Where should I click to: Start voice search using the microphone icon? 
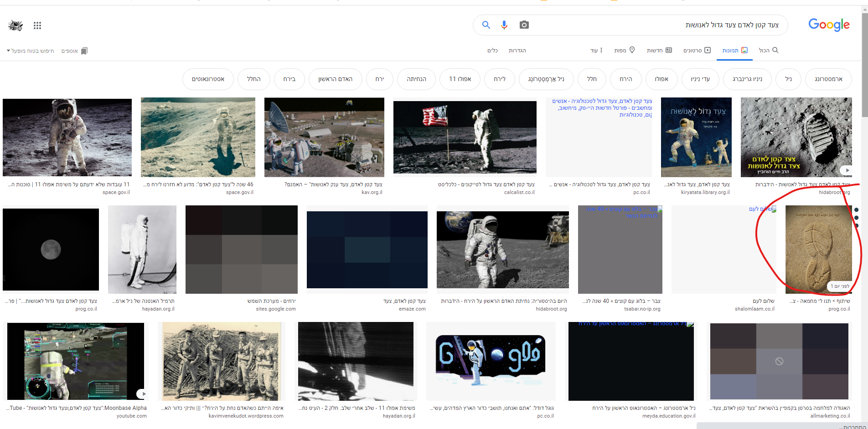pos(504,25)
